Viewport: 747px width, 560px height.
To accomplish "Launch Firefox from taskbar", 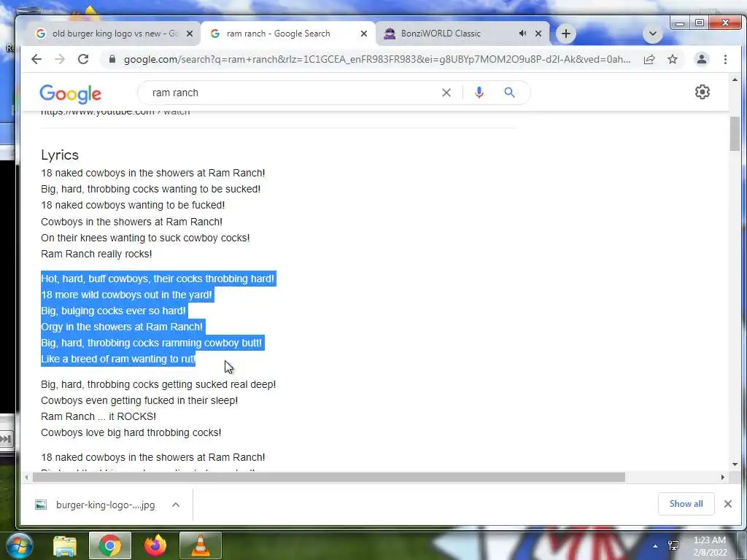I will (x=155, y=545).
